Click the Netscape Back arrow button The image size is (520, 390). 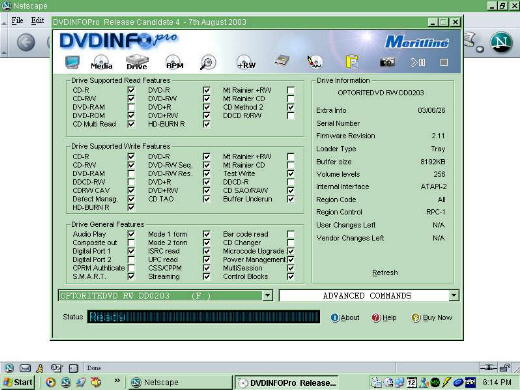click(x=26, y=42)
